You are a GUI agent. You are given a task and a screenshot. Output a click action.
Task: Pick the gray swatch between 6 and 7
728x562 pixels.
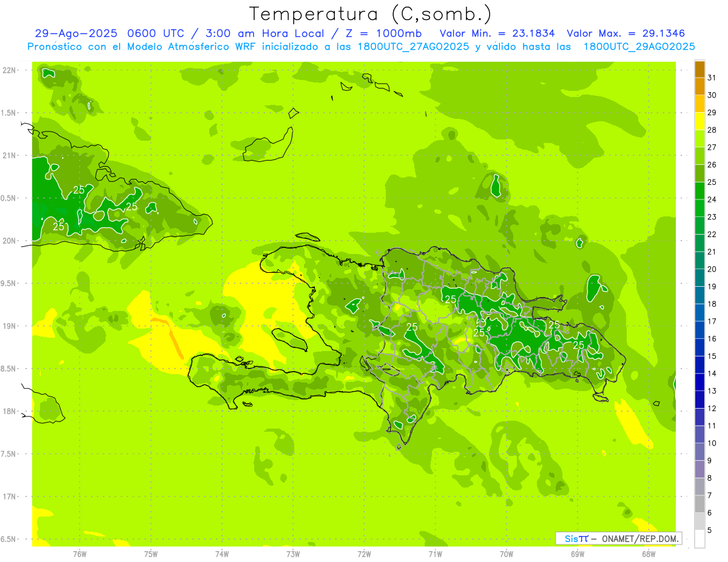pos(699,504)
